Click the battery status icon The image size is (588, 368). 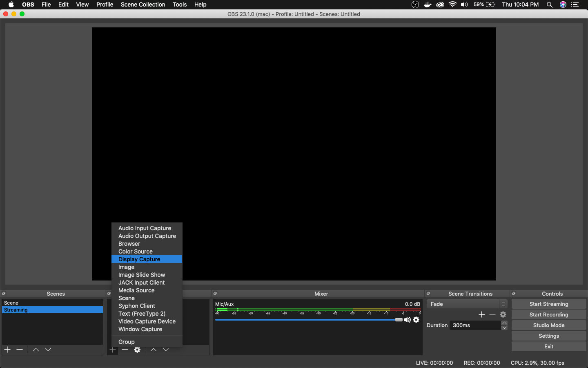click(491, 4)
